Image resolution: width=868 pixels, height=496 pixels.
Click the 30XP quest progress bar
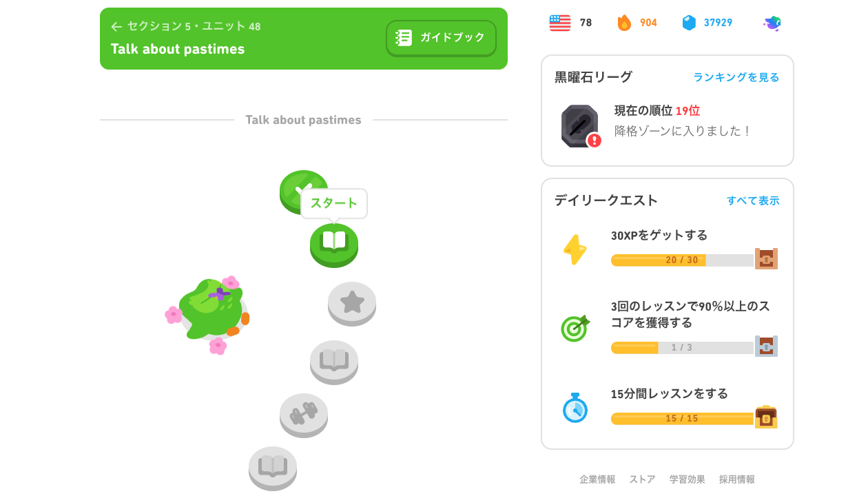pyautogui.click(x=682, y=260)
